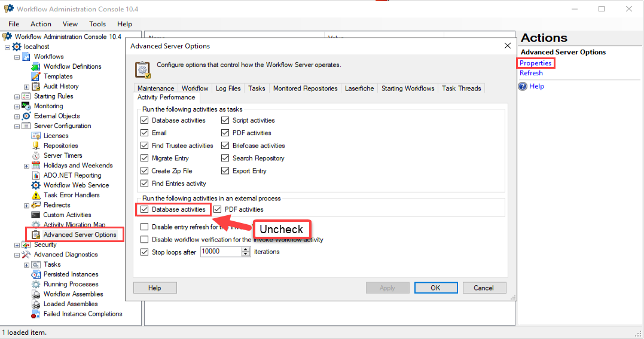Screen dimensions: 644x339
Task: Click the Starting Rules icon
Action: coord(26,96)
